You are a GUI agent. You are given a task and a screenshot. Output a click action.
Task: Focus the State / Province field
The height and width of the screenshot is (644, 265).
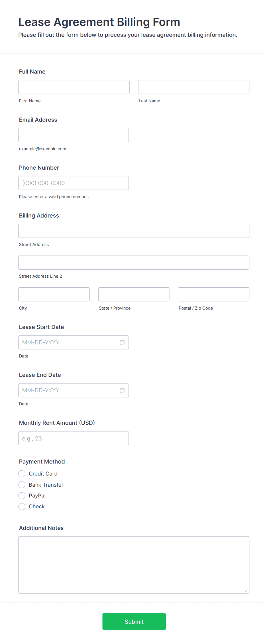pos(134,294)
